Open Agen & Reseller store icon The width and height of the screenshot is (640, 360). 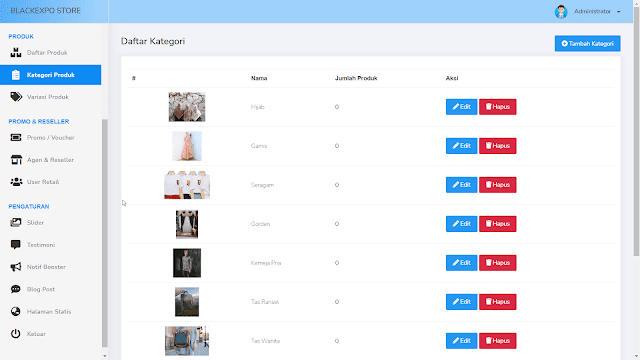pyautogui.click(x=16, y=160)
